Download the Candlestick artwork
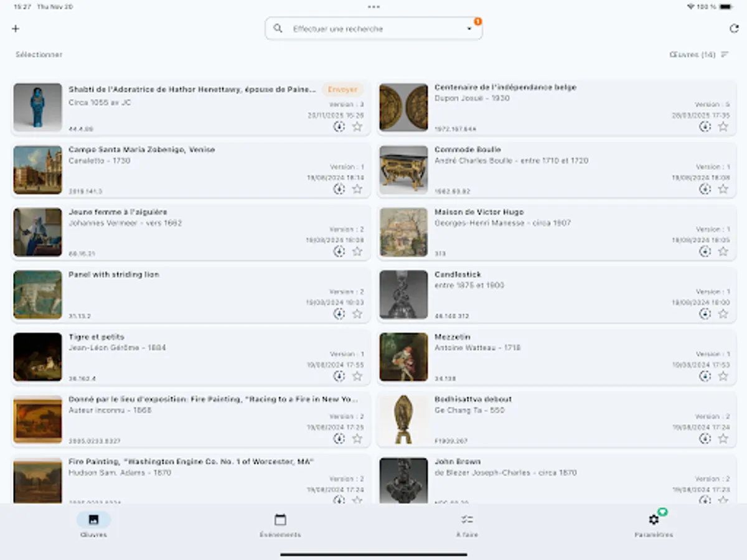 pyautogui.click(x=705, y=314)
